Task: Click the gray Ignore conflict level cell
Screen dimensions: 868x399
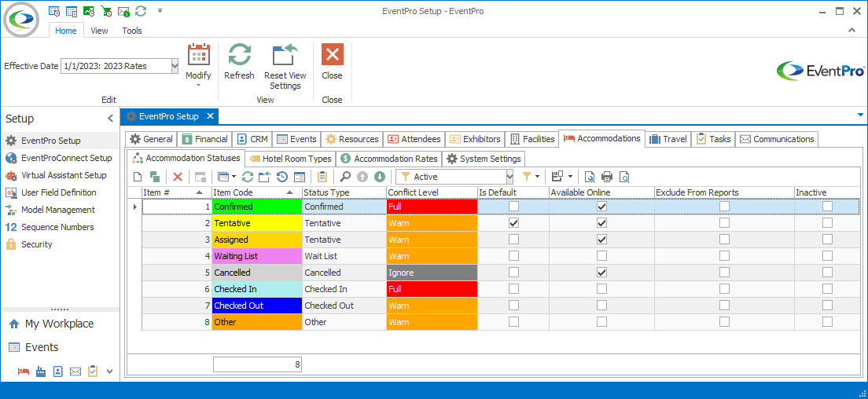Action: tap(432, 273)
